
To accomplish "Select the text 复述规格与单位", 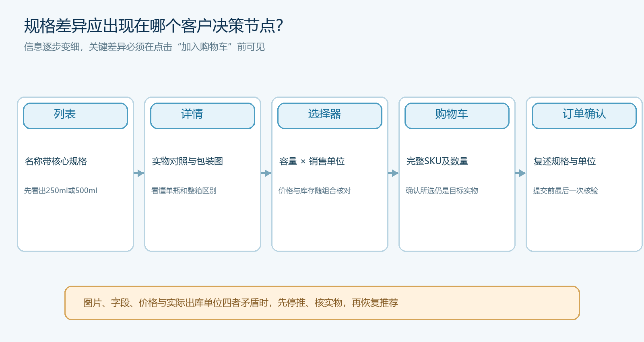I will coord(565,161).
